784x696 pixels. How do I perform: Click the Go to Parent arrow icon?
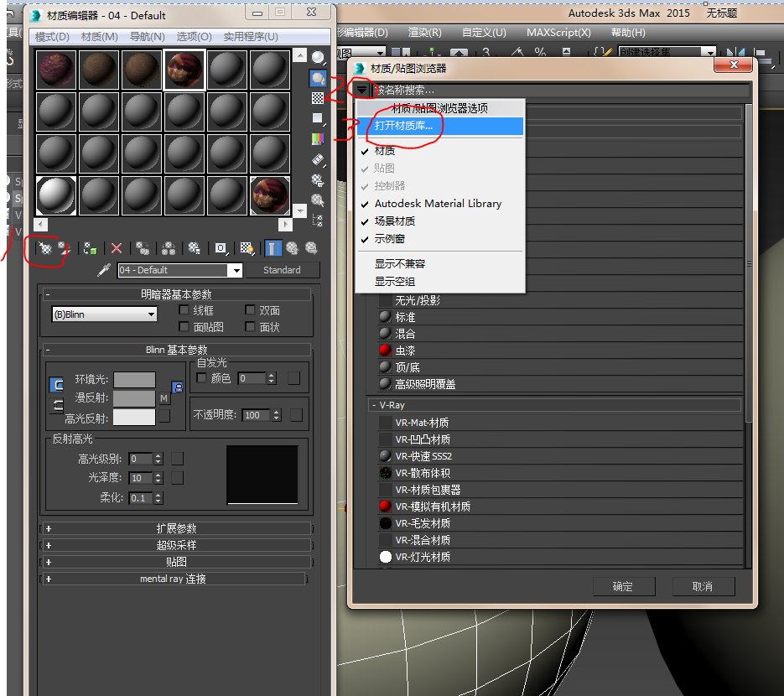[x=292, y=248]
